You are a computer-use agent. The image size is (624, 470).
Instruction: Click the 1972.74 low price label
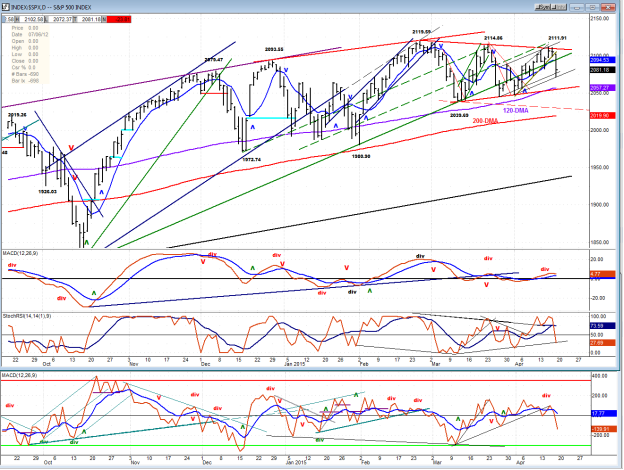pyautogui.click(x=252, y=159)
